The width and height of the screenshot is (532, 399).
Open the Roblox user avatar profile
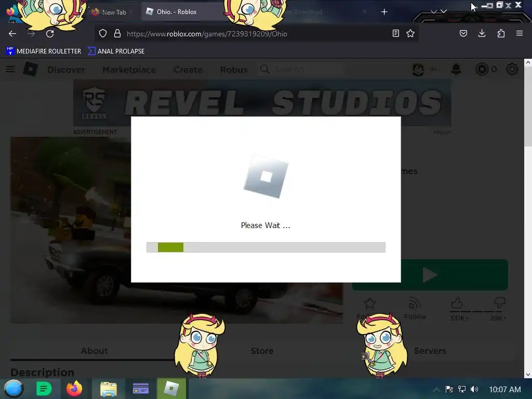pyautogui.click(x=418, y=69)
